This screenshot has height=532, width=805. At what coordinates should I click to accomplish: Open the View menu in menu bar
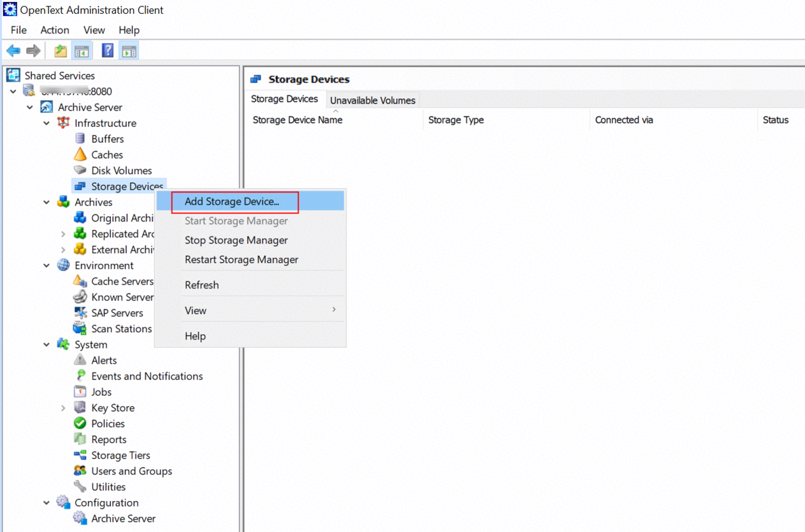(x=94, y=30)
